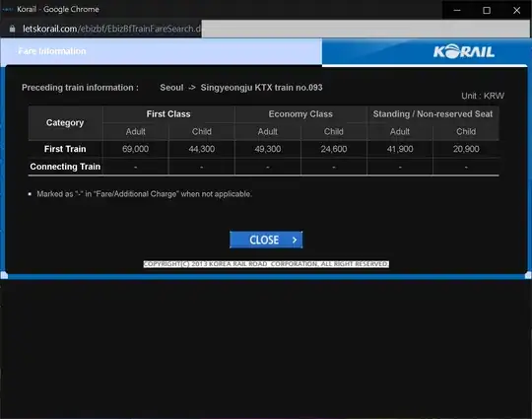Select the First Class adult fare 69,000
The width and height of the screenshot is (532, 419).
135,149
